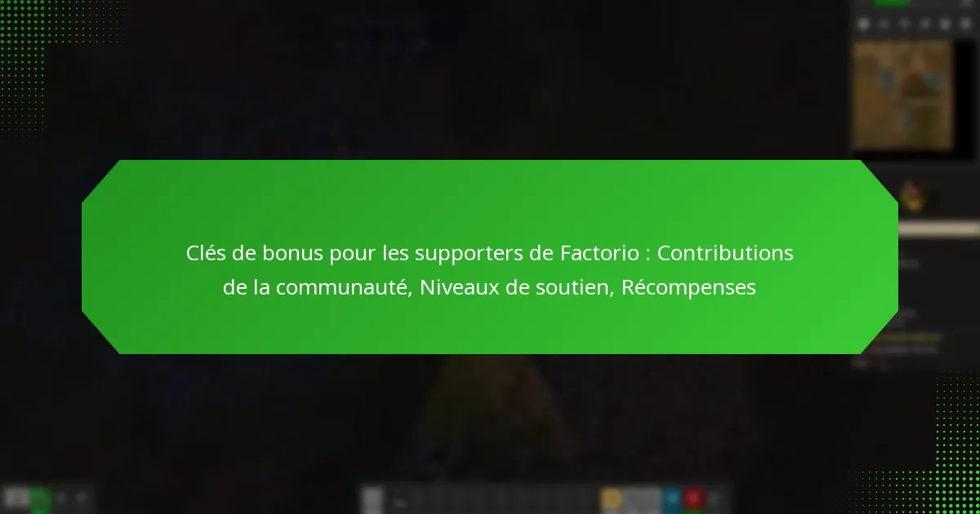Click the gray shortcut icon beside the yellow one
The width and height of the screenshot is (980, 514).
pyautogui.click(x=643, y=498)
